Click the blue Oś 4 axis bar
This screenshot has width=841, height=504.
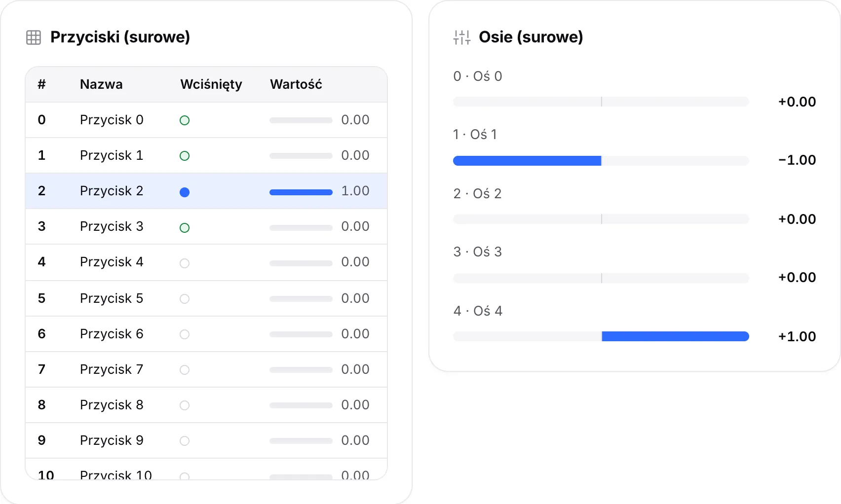click(x=676, y=336)
